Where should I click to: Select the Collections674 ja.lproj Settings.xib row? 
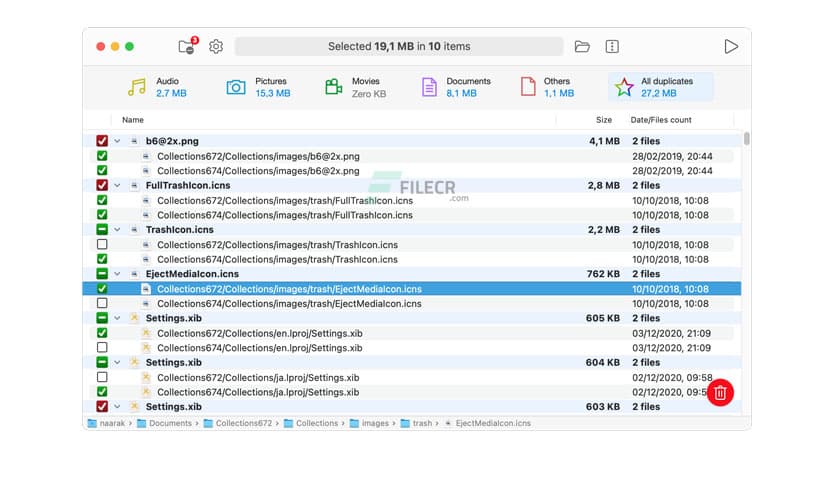[258, 392]
